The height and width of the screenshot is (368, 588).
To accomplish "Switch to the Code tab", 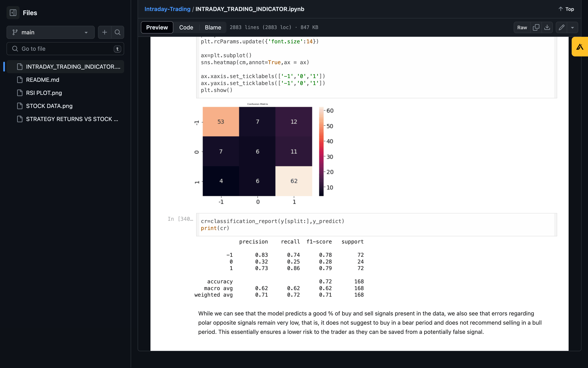I will tap(186, 27).
